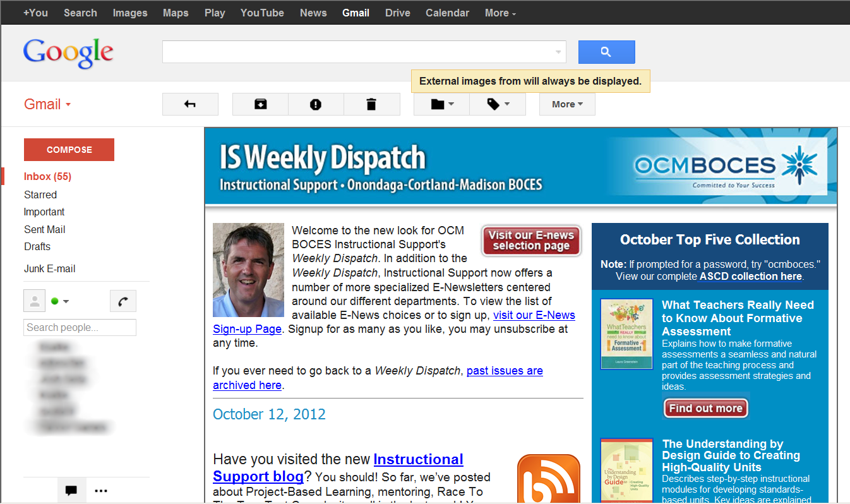Click Understanding by Design Guide book cover

point(626,471)
